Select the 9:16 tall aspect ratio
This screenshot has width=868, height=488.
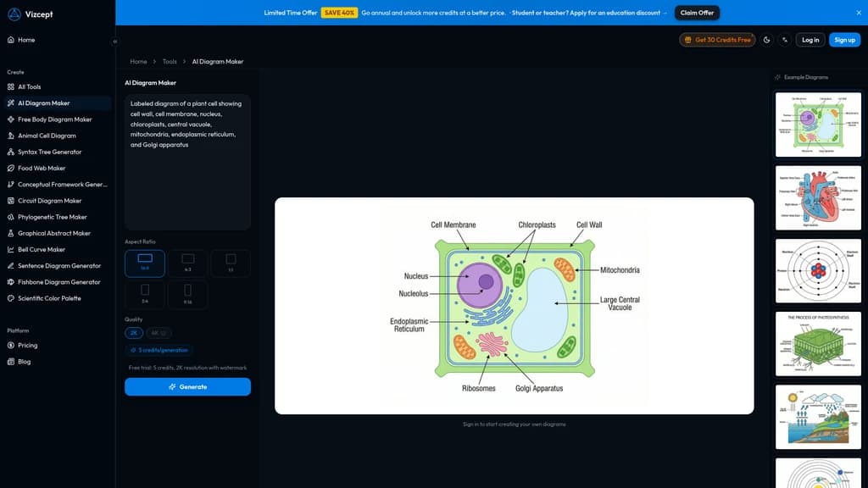click(x=188, y=294)
